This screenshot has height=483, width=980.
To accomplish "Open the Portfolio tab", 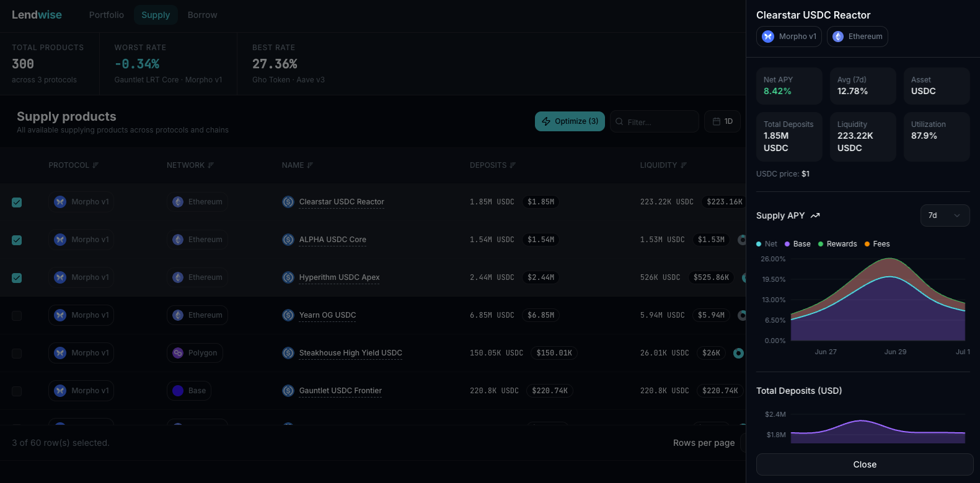I will coord(106,15).
